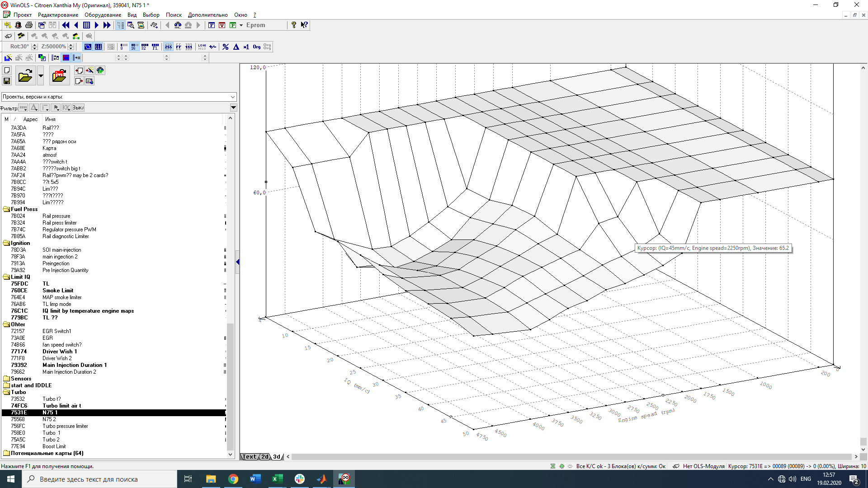Click the new blank project icon
The height and width of the screenshot is (488, 868).
[x=7, y=70]
